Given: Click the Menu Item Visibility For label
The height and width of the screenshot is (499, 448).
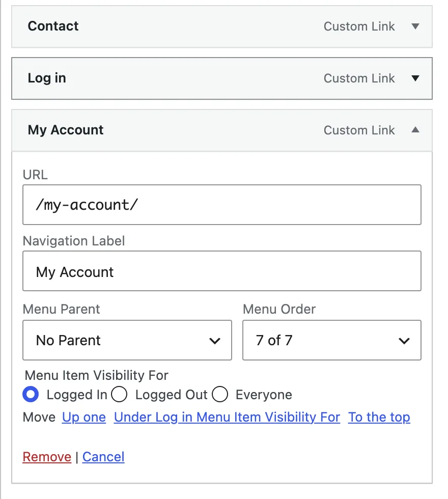Looking at the screenshot, I should coord(96,376).
